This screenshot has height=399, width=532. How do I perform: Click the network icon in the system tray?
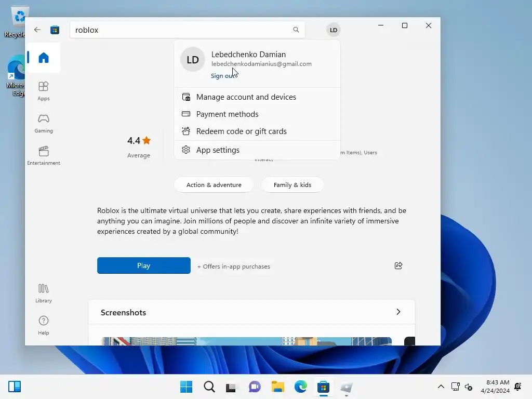tap(455, 387)
